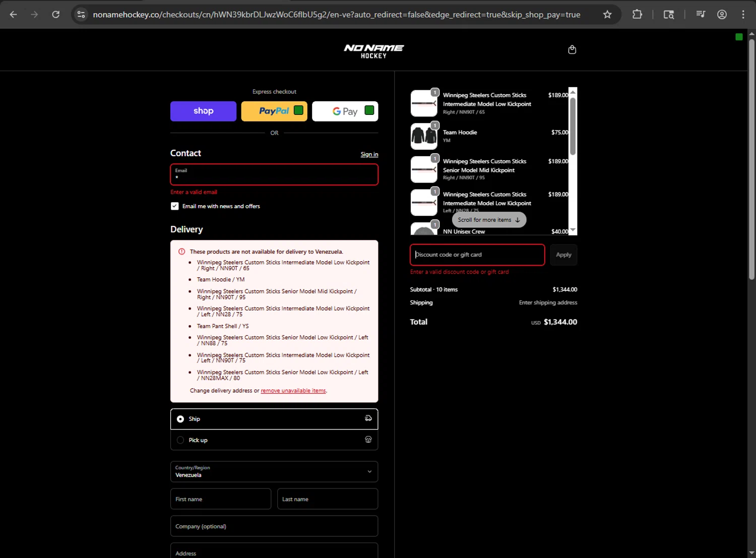Bookmark this page with star icon
The width and height of the screenshot is (756, 558).
pos(607,15)
